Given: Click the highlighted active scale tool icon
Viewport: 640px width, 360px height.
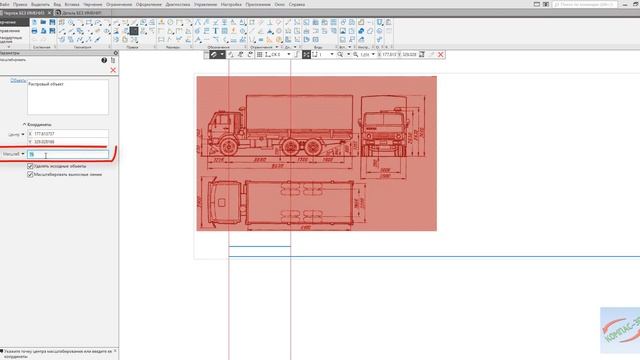Looking at the screenshot, I should click(x=134, y=31).
